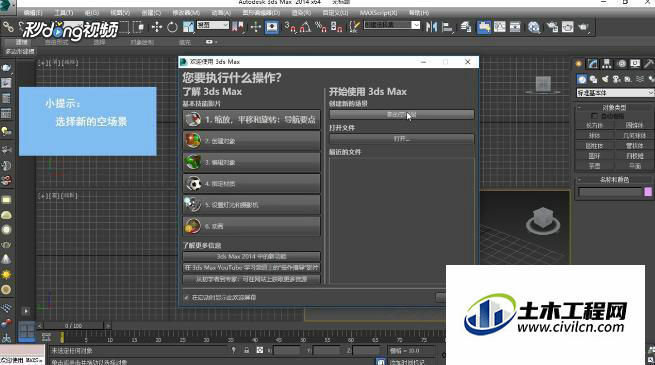655x365 pixels.
Task: Open the Curve Editor icon
Action: click(x=500, y=27)
